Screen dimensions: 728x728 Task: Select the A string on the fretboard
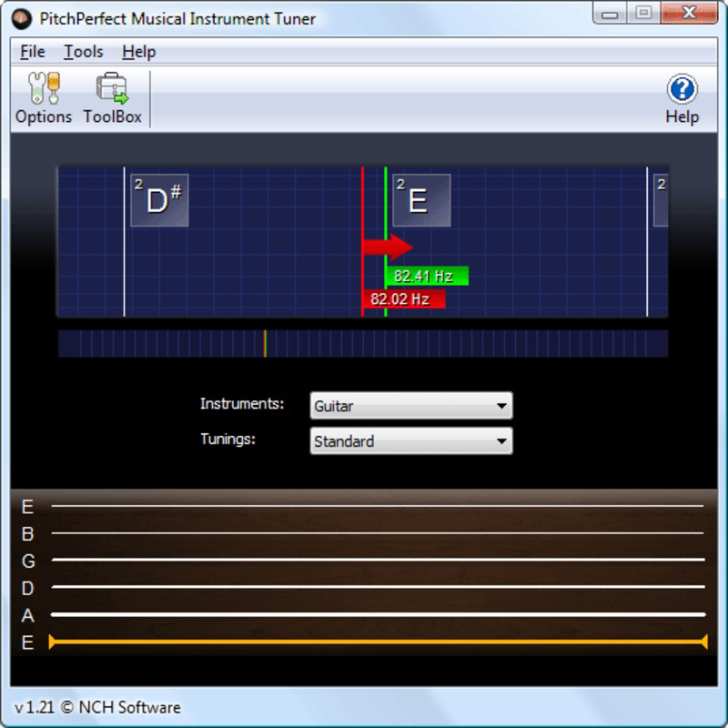point(364,613)
